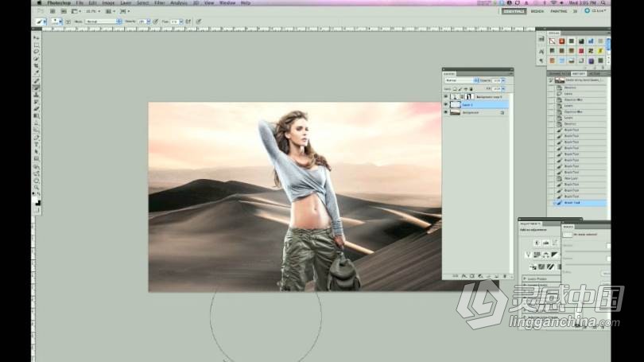Open the layer Opacity dropdown arrow
This screenshot has height=362, width=644.
[x=503, y=80]
